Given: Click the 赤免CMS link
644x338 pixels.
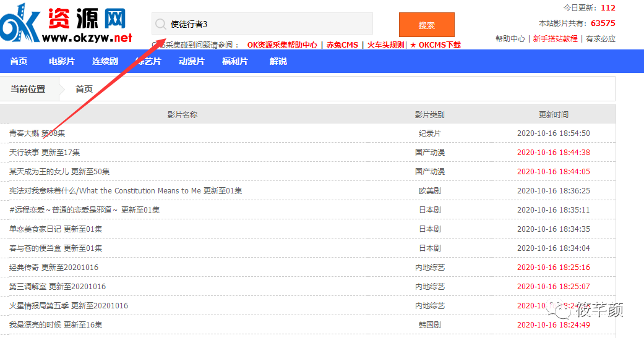Looking at the screenshot, I should [x=342, y=45].
